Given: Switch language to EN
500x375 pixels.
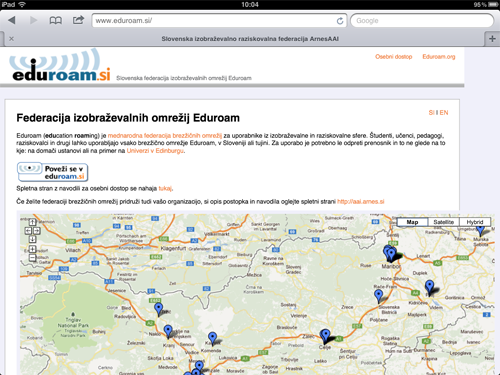Looking at the screenshot, I should pos(444,113).
